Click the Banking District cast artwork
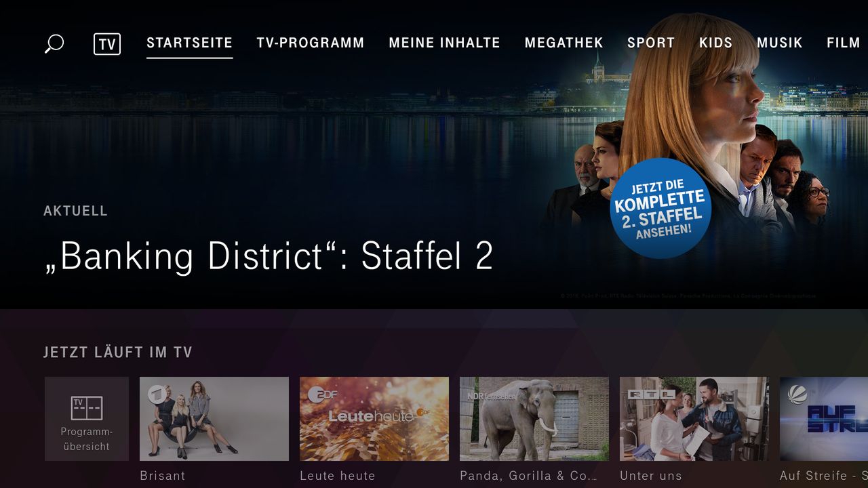Screen dimensions: 868x488 (x=688, y=136)
